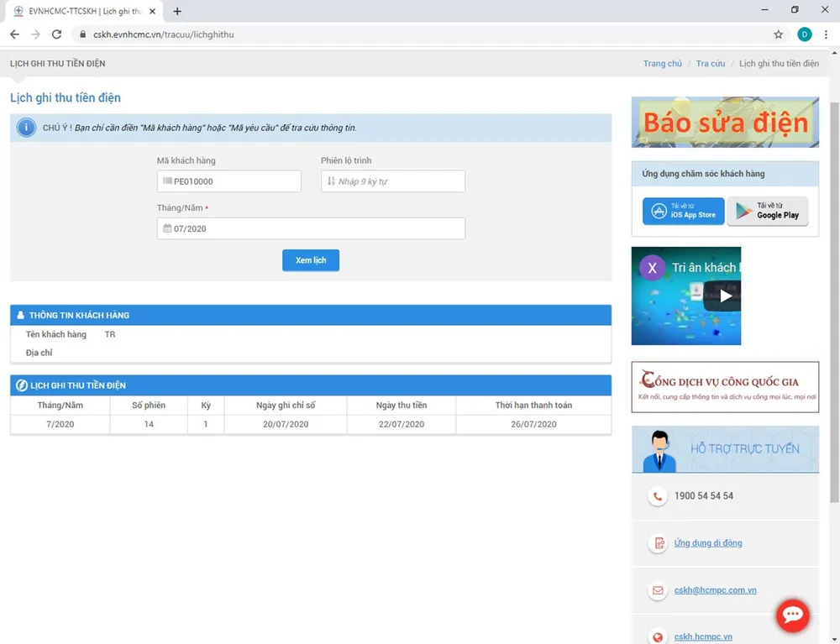Go back using the browser back arrow
Screen dimensions: 840x644
click(14, 34)
